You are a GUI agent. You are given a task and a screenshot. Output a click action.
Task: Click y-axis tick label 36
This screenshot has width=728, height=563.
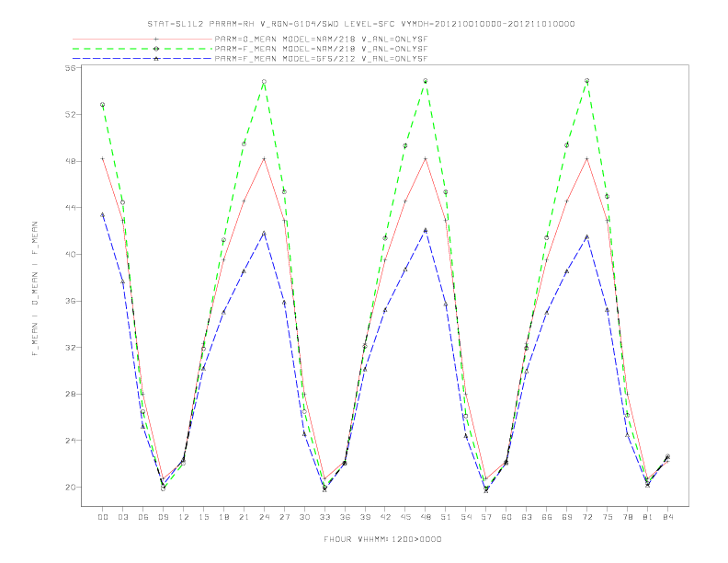[x=71, y=301]
